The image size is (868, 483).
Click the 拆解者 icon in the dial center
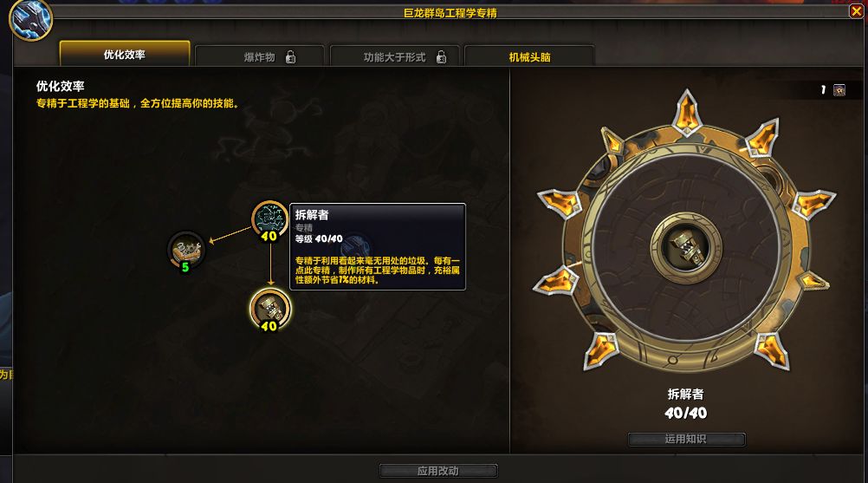(686, 248)
